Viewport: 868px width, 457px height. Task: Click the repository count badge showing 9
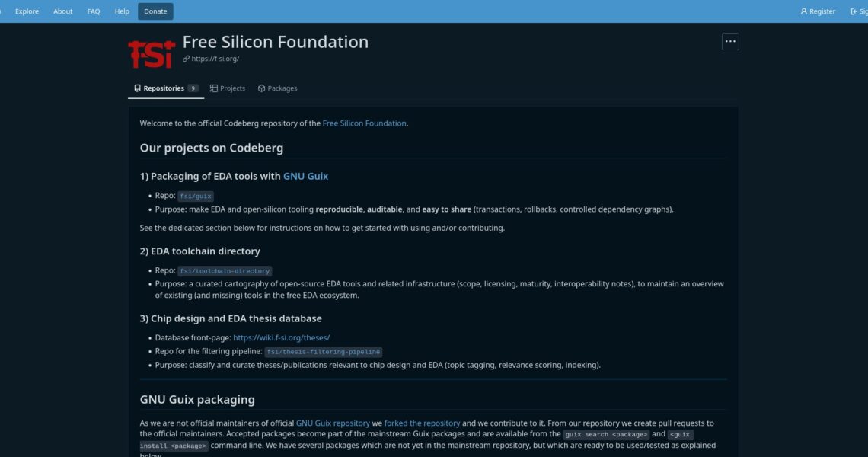tap(193, 88)
